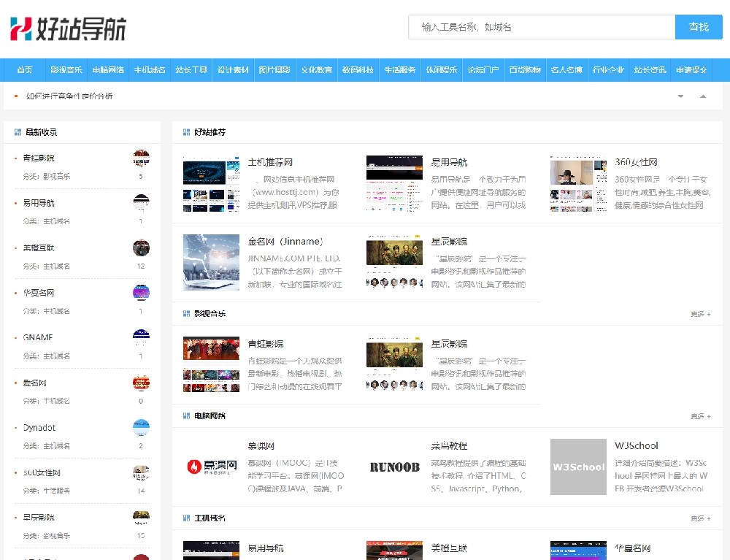Click the Dynadot round avatar icon
The image size is (730, 560).
[141, 428]
